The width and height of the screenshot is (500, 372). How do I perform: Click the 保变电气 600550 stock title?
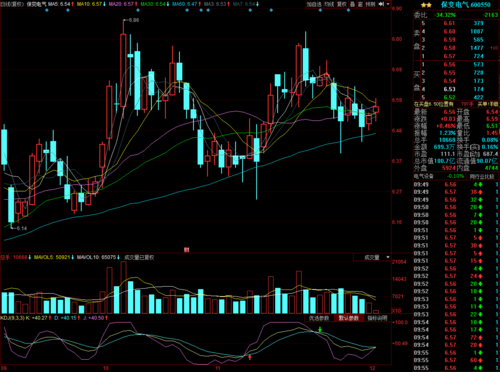466,5
